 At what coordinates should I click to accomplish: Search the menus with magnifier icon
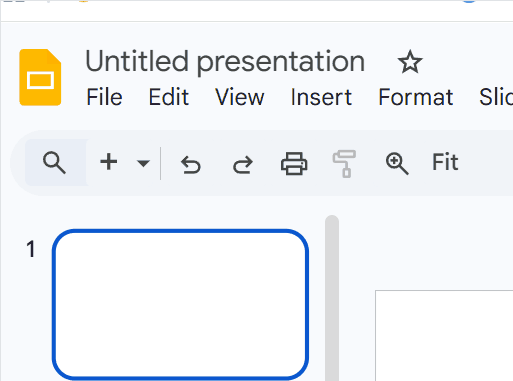(54, 163)
